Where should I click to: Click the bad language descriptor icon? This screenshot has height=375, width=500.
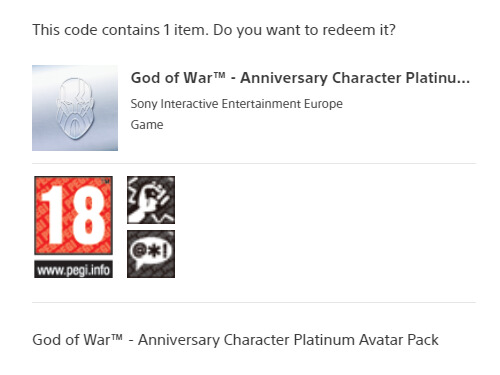(151, 254)
